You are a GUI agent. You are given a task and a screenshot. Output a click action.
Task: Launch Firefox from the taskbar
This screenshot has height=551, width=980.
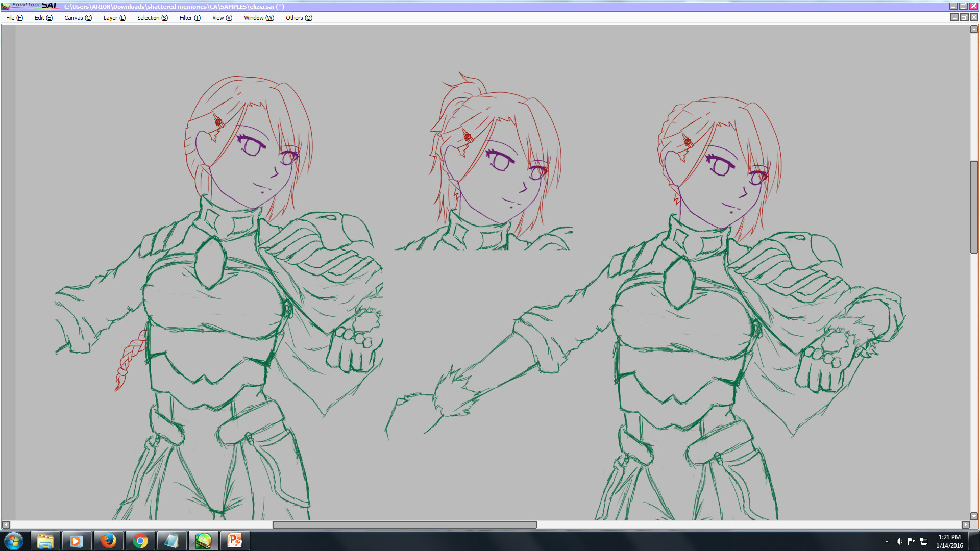[x=108, y=540]
